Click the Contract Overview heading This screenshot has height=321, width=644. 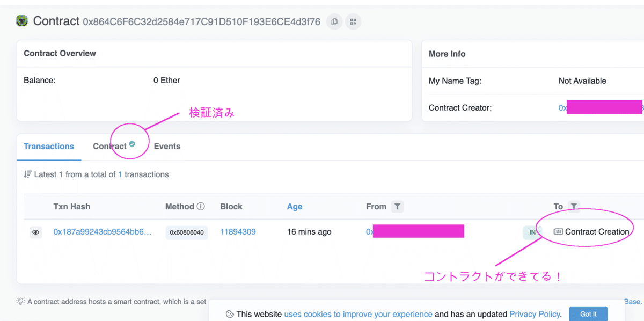tap(60, 53)
